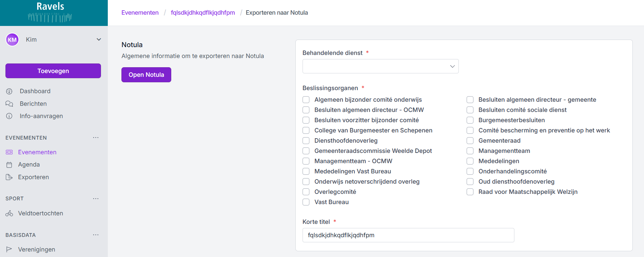Check the Gemeenteraad checkbox
Viewport: 644px width, 257px height.
point(470,141)
